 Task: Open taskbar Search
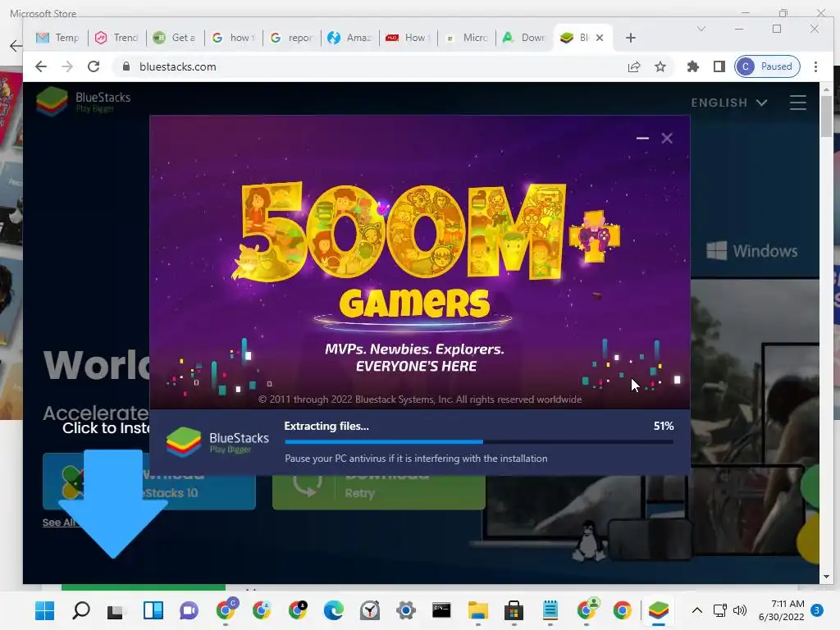click(x=81, y=610)
